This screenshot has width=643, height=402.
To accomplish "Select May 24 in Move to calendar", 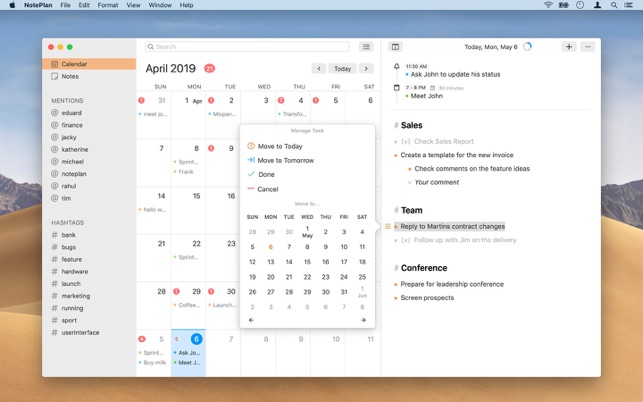I will pos(344,277).
